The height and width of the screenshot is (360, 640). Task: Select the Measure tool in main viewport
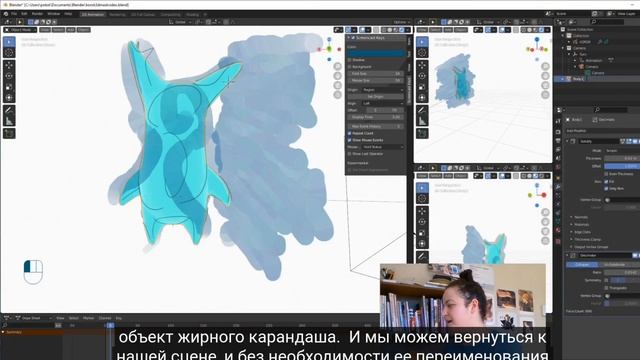click(9, 120)
